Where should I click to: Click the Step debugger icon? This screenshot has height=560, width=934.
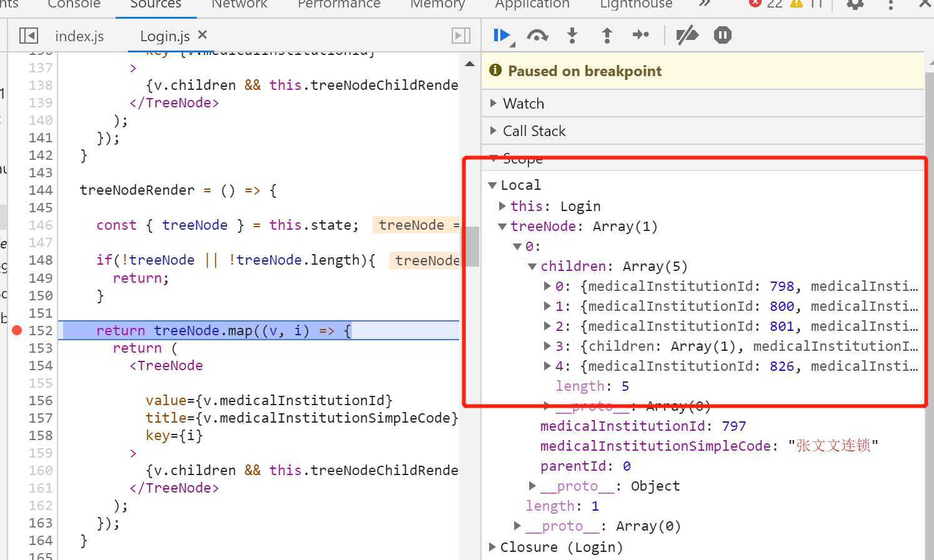click(x=641, y=35)
